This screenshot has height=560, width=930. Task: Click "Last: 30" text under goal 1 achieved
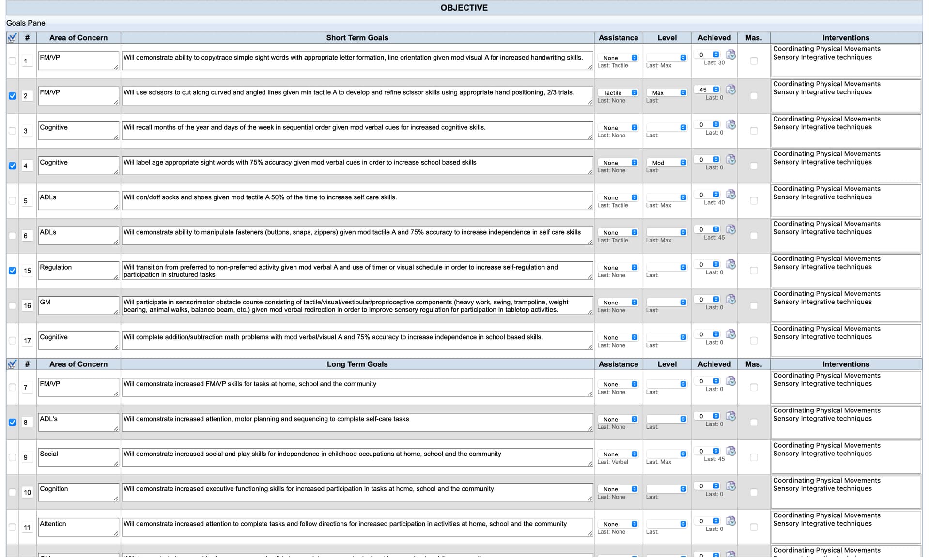714,63
